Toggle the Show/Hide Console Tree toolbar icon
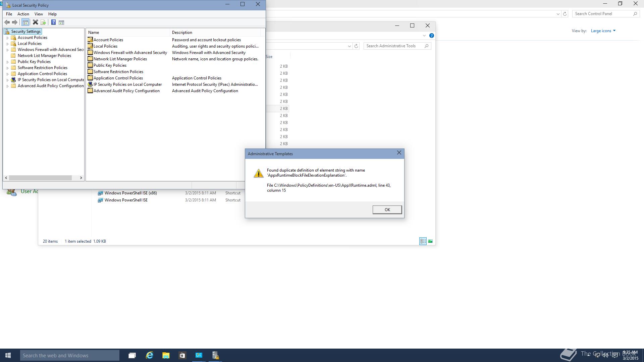This screenshot has height=362, width=644. coord(25,22)
